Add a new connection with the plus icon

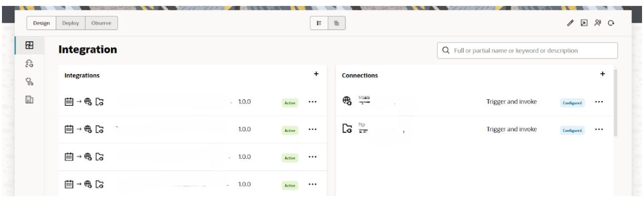pyautogui.click(x=602, y=74)
